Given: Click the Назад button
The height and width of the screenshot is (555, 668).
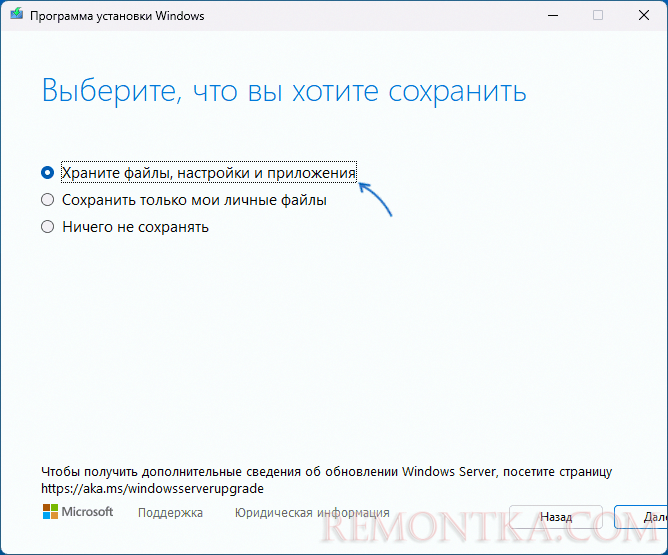Looking at the screenshot, I should click(x=556, y=517).
